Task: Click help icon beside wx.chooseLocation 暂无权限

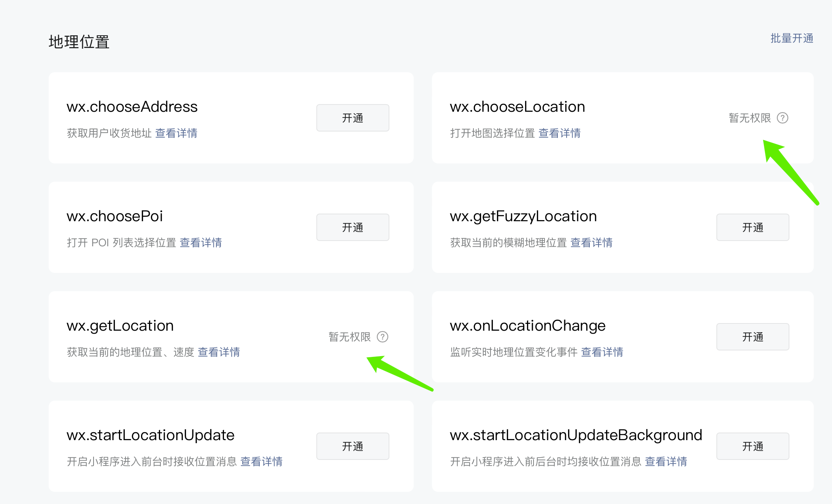Action: (782, 118)
